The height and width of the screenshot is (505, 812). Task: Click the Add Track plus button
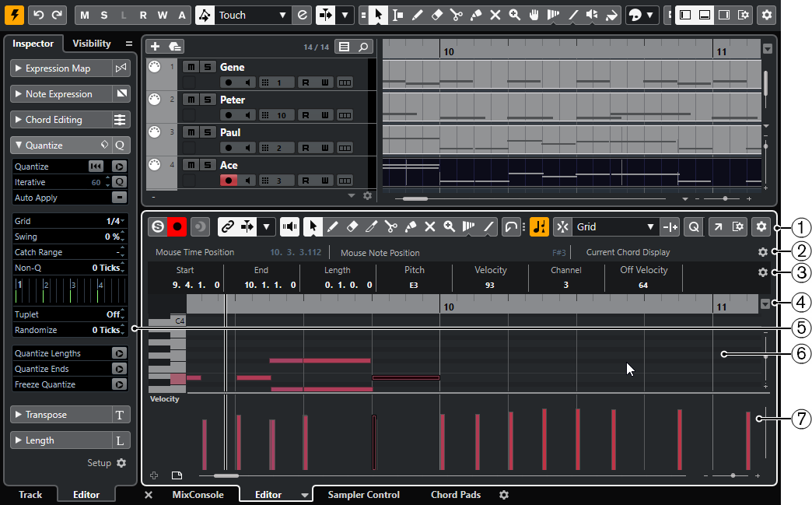(x=155, y=47)
